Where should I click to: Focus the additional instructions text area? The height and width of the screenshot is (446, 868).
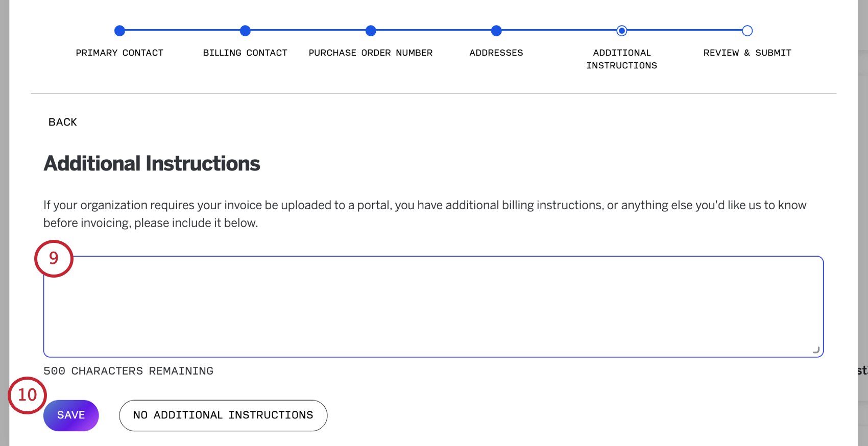(433, 306)
